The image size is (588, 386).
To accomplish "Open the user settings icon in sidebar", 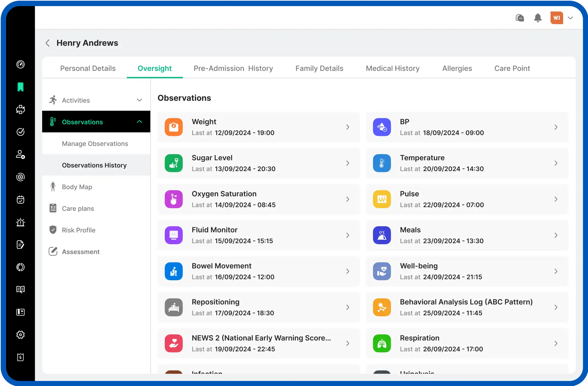I will (x=21, y=154).
